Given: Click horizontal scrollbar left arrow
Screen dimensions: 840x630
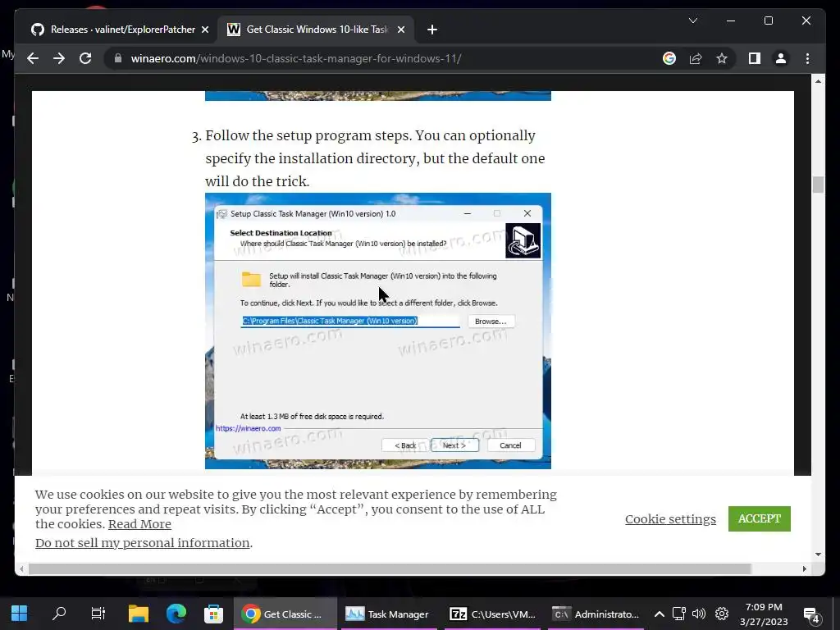Looking at the screenshot, I should (21, 568).
